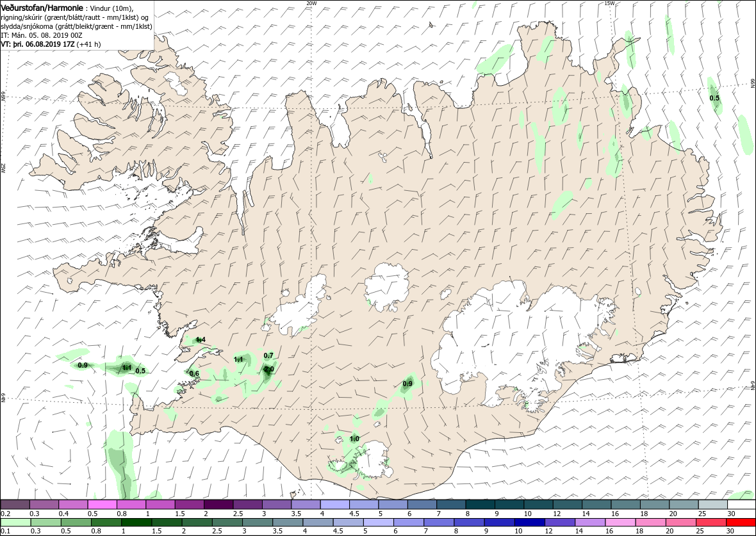This screenshot has width=756, height=536.
Task: Select the light blue bottom legend swatch labeled 5
Action: click(378, 523)
